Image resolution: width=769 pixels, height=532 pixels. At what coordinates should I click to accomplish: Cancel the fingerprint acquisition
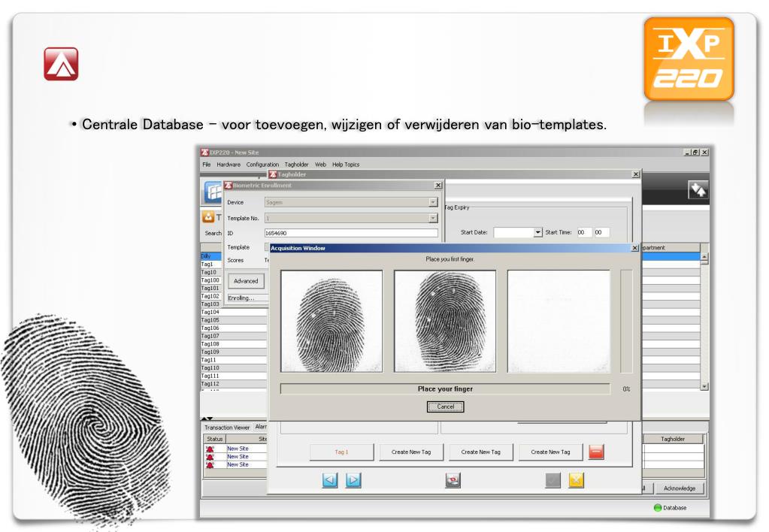point(445,407)
